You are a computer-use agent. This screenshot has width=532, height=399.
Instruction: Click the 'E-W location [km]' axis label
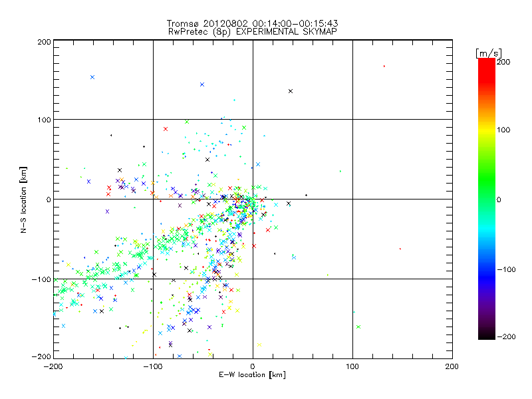click(252, 374)
